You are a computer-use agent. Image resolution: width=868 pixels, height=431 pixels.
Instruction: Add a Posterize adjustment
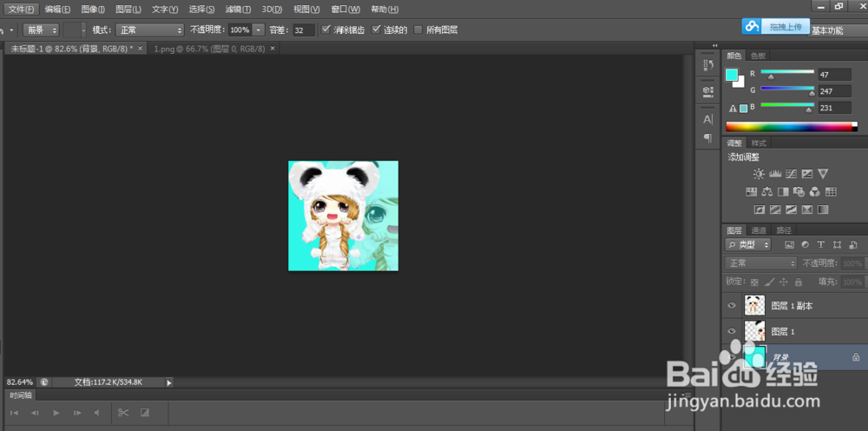click(x=775, y=209)
